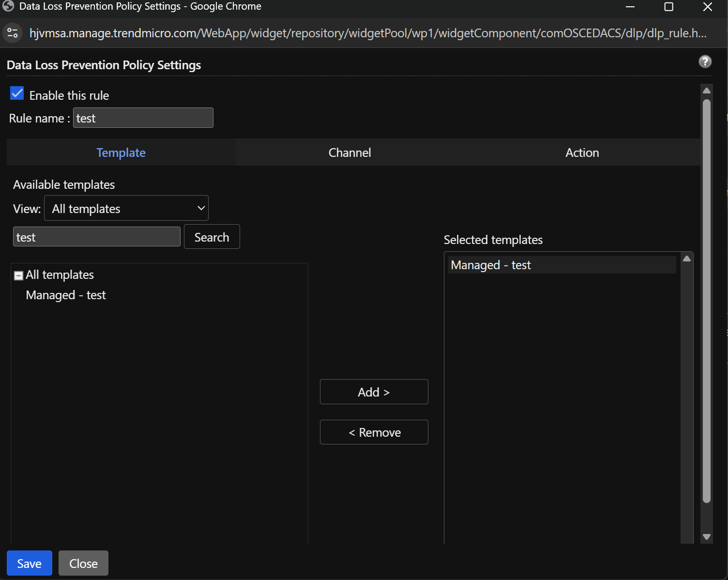Click the site information icon in address bar

pyautogui.click(x=13, y=33)
